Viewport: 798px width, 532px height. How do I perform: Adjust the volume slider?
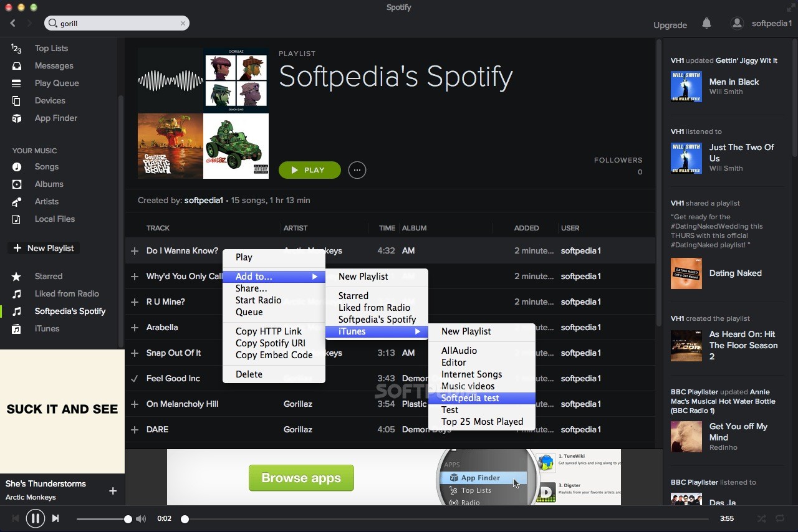pyautogui.click(x=104, y=518)
